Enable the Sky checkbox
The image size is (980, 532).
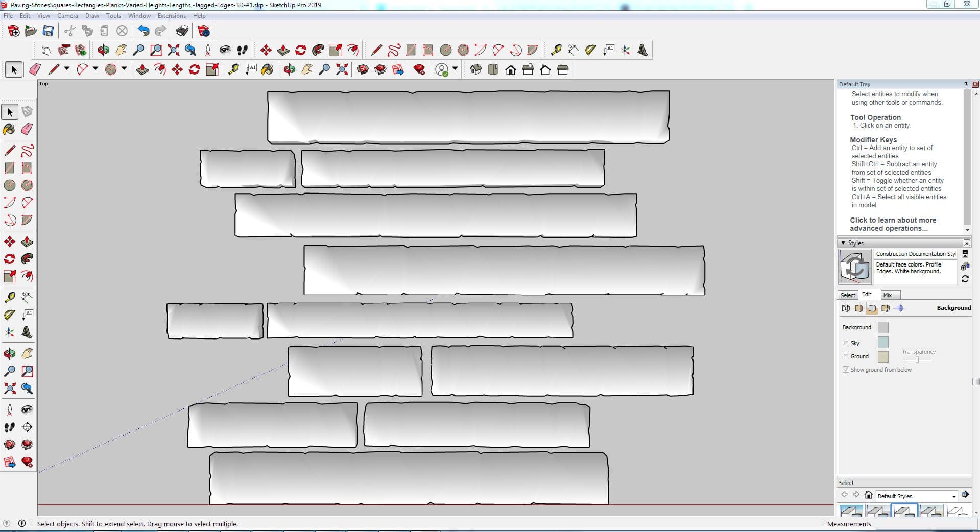(x=846, y=343)
